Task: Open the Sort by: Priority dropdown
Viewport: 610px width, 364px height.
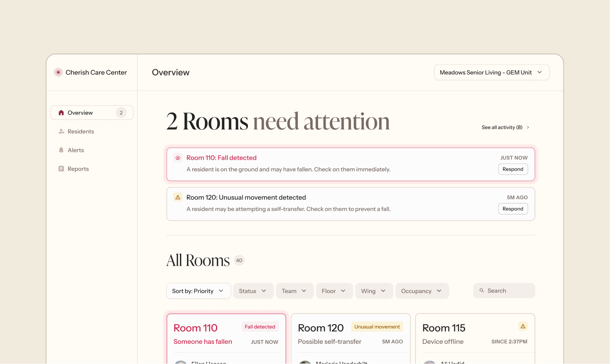Action: (198, 291)
